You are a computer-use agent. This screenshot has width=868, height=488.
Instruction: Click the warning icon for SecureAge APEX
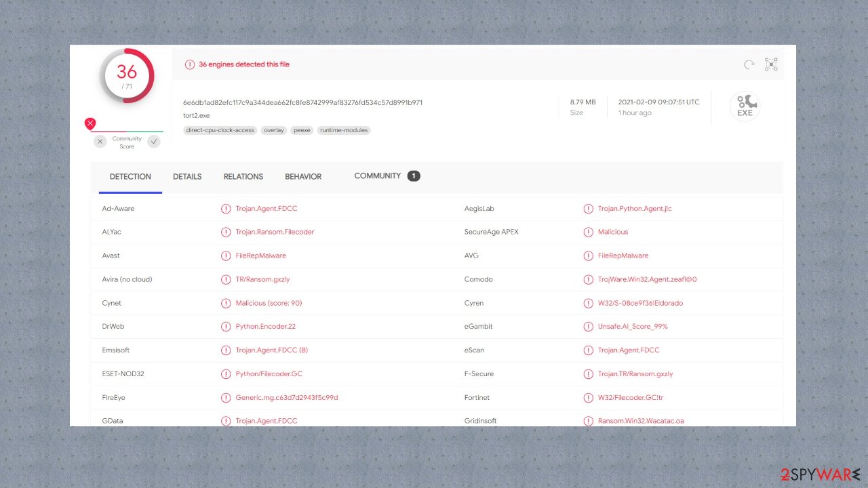(x=588, y=232)
